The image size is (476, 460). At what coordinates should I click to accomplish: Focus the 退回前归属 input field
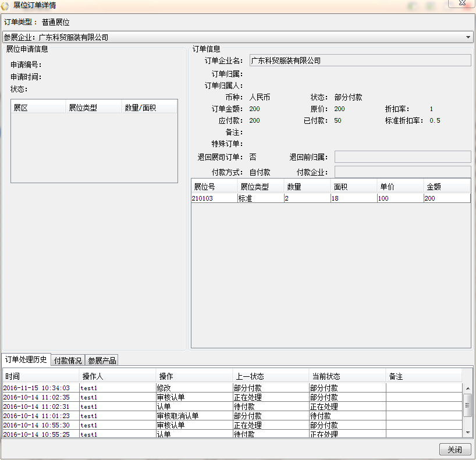pyautogui.click(x=403, y=157)
